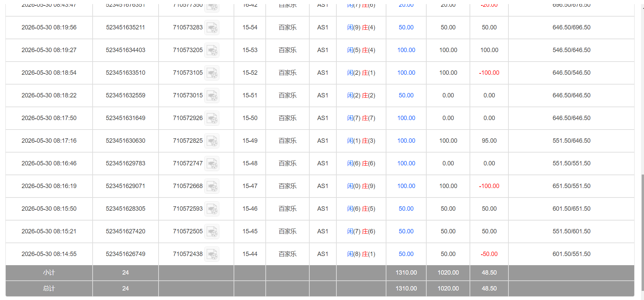Click timestamp 2026-05-30 08:17:16

click(49, 141)
